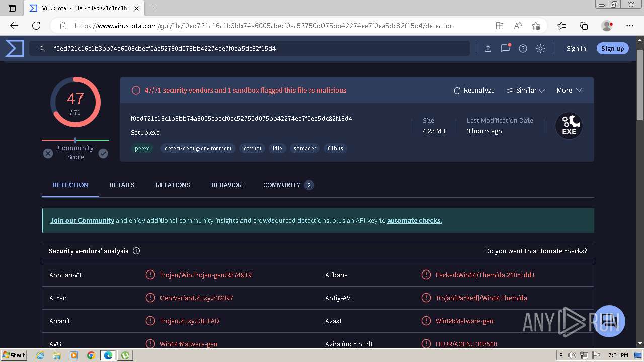
Task: Click the apps available grid icon in address bar
Action: click(x=500, y=26)
